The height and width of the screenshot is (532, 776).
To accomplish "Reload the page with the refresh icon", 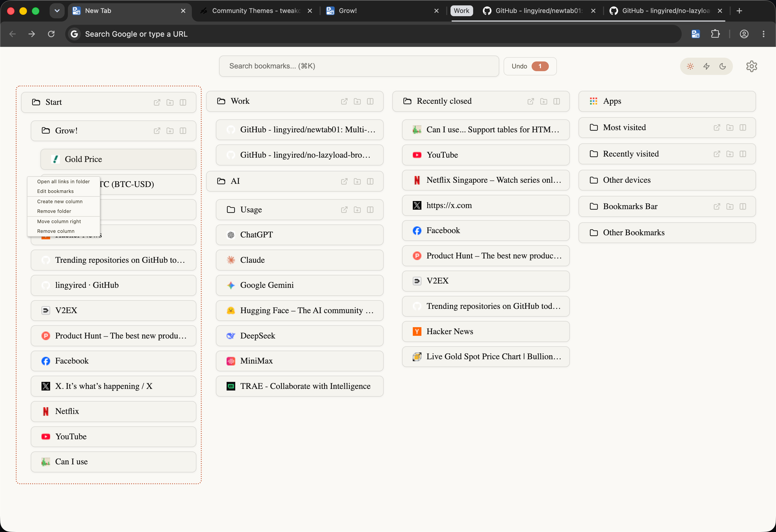I will (x=51, y=34).
